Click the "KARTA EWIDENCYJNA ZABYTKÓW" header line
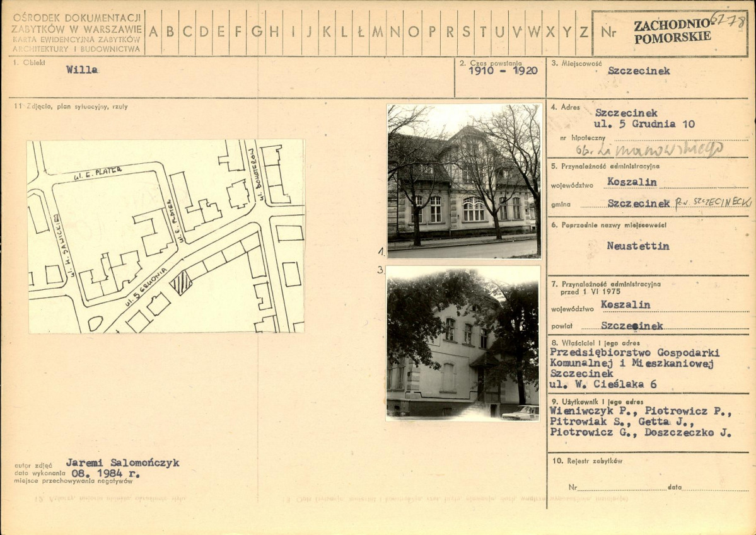 click(x=76, y=40)
